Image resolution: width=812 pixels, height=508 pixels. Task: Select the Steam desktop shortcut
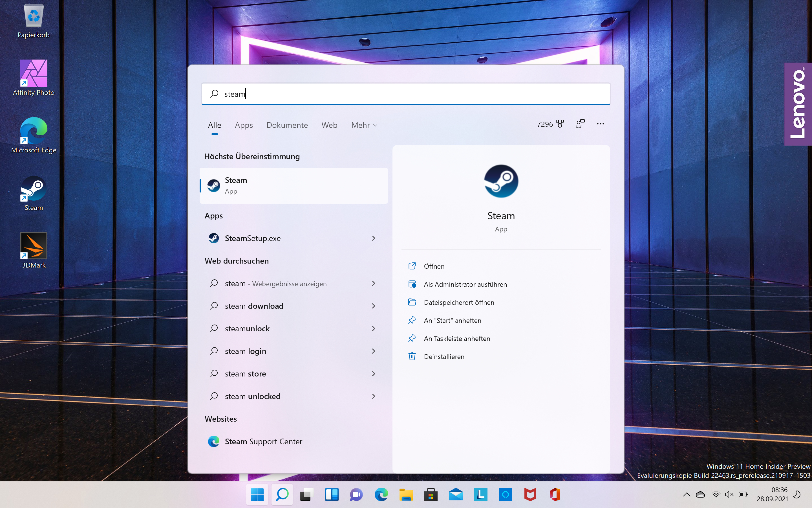point(34,193)
